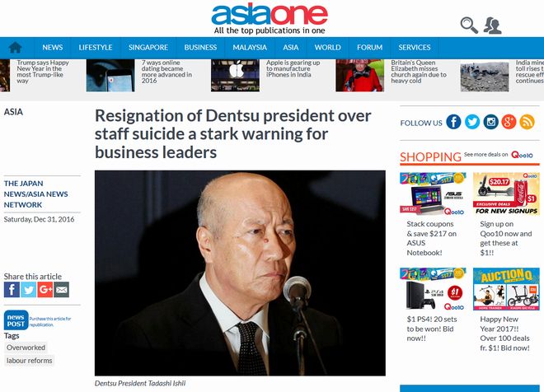The image size is (544, 392).
Task: Select the Singapore navigation tab
Action: click(148, 48)
